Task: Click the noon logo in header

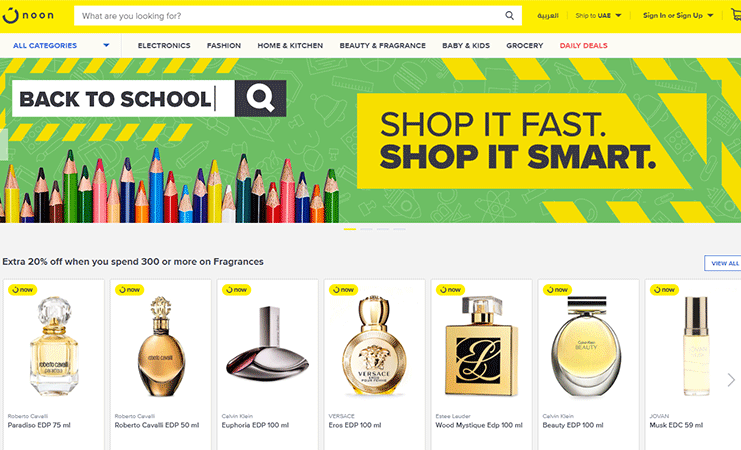Action: [28, 15]
